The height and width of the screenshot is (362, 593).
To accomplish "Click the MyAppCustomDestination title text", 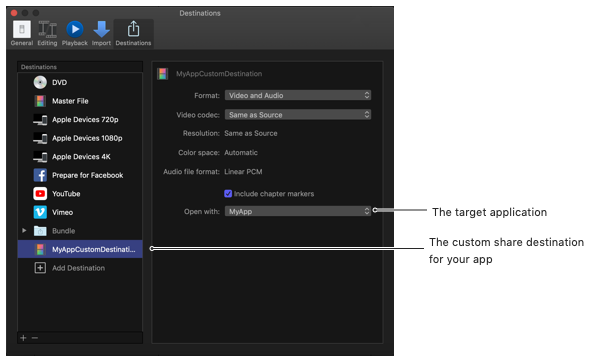I will tap(219, 74).
